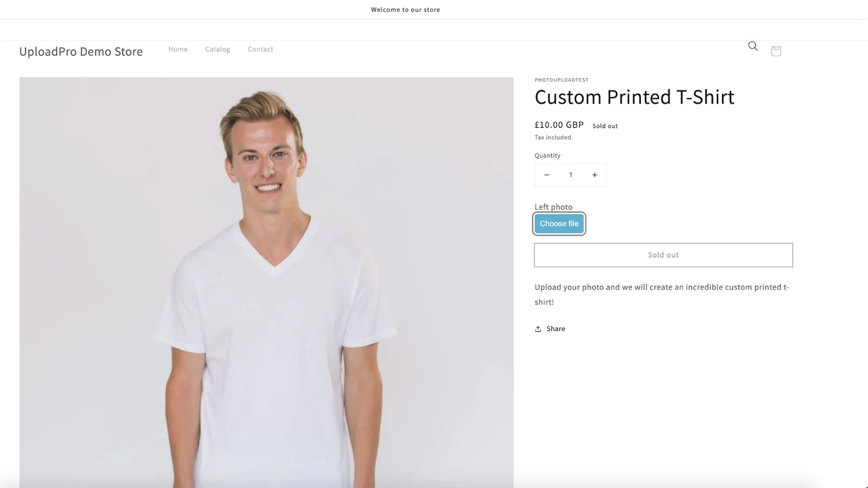Image resolution: width=868 pixels, height=488 pixels.
Task: Open the Catalog menu item
Action: tap(218, 49)
